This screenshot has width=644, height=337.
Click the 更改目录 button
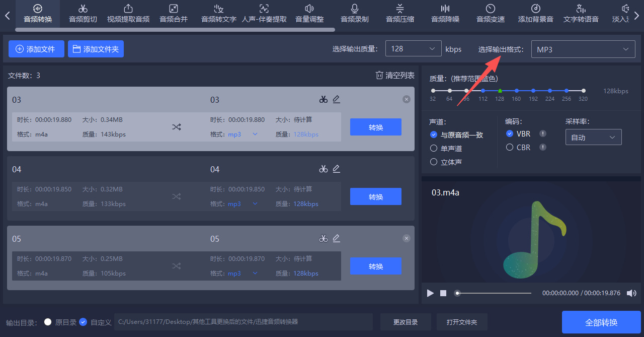click(406, 322)
